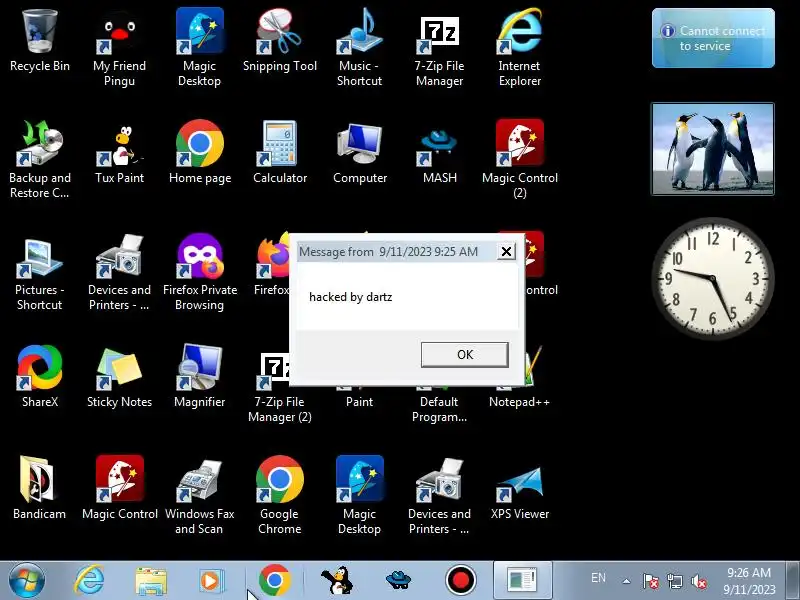Open the Action Center flag icon
The image size is (800, 600).
click(x=650, y=581)
